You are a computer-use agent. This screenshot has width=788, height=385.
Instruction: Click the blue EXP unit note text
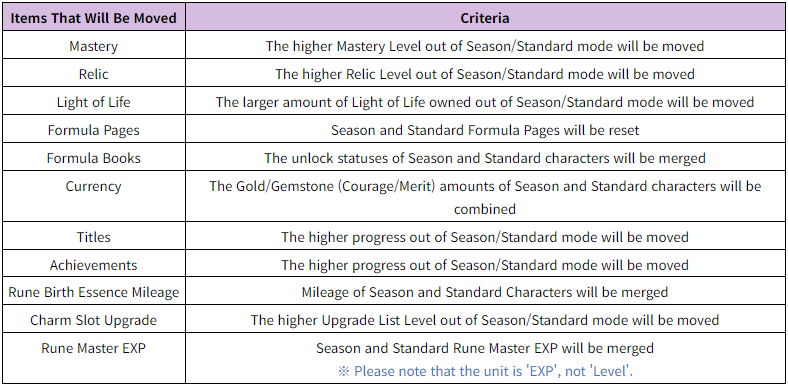point(485,371)
